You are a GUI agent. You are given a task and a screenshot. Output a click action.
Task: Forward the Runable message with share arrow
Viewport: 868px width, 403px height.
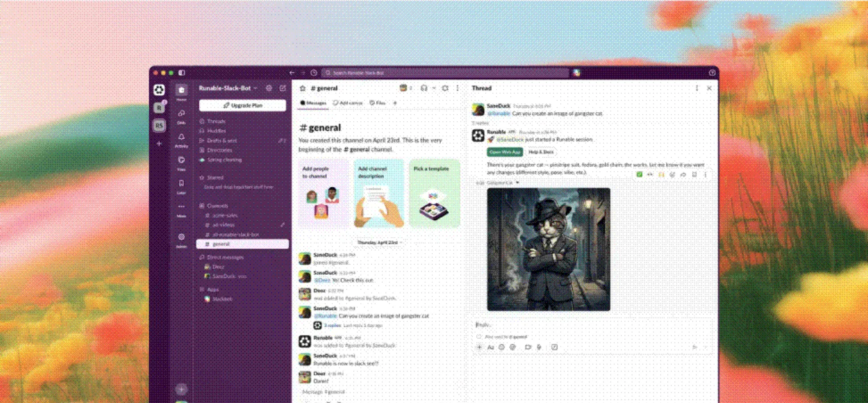point(683,174)
